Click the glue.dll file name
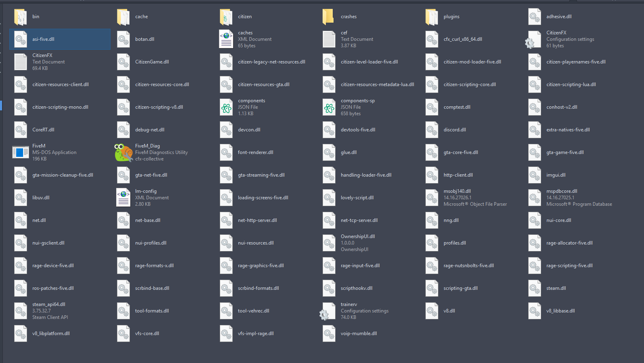The height and width of the screenshot is (363, 644). coord(349,152)
